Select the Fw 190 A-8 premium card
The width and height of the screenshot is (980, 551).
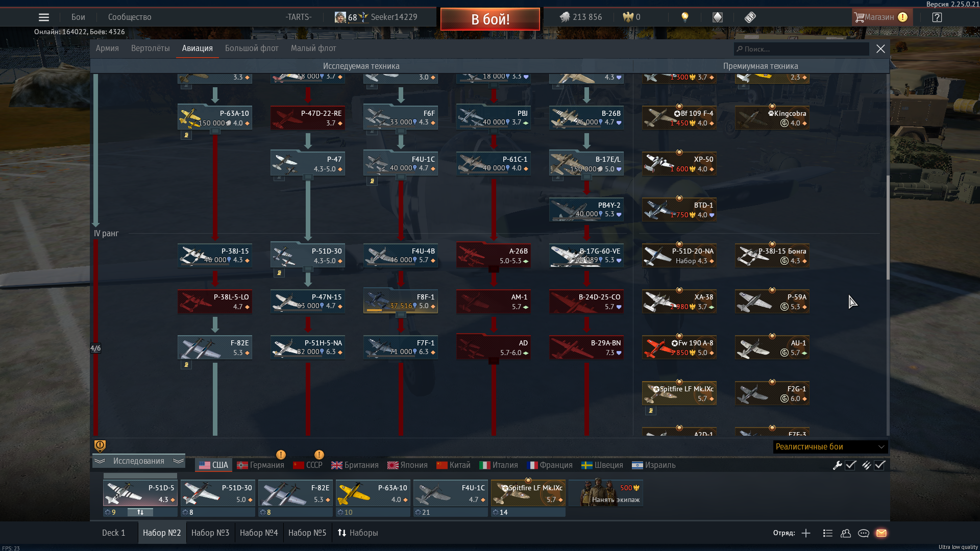coord(679,347)
